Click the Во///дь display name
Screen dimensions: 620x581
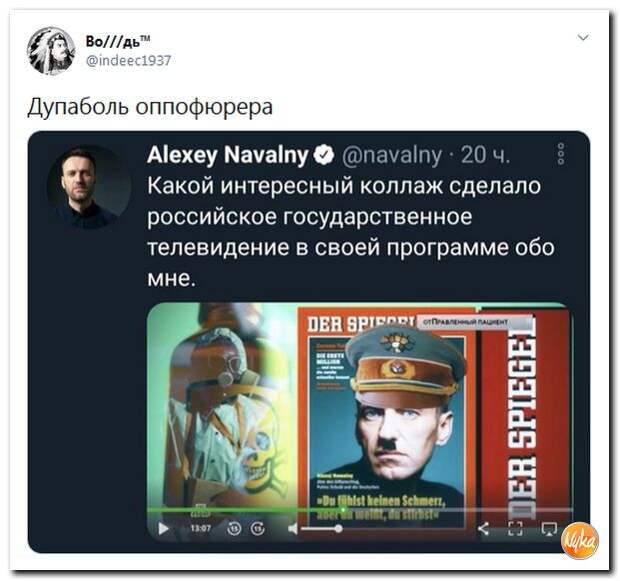pos(118,41)
